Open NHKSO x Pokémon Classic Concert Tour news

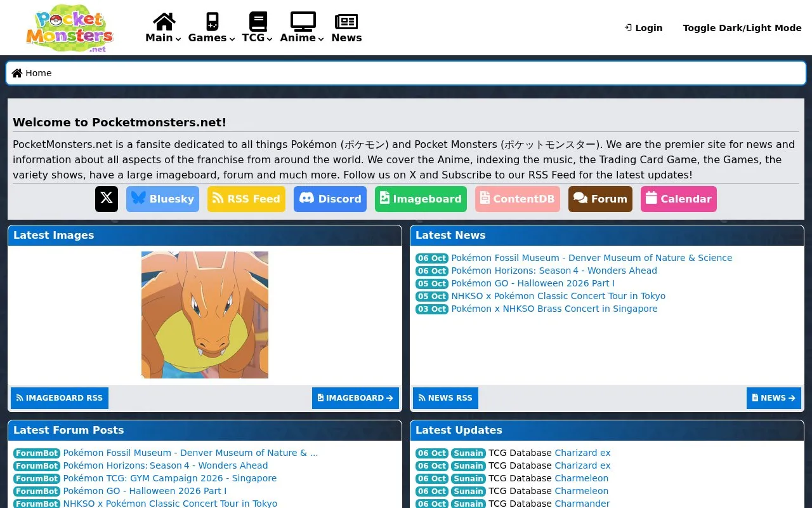(558, 296)
